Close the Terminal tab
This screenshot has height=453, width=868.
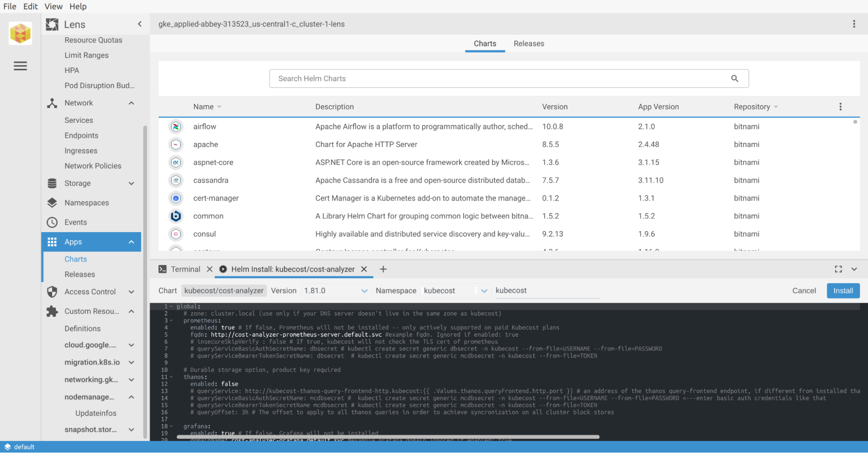click(209, 269)
